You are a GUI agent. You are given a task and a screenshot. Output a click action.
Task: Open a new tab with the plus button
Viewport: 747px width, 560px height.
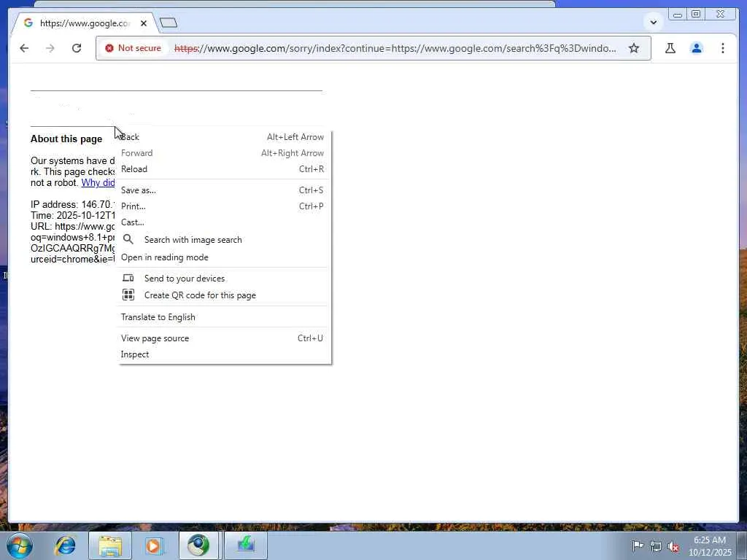(169, 23)
